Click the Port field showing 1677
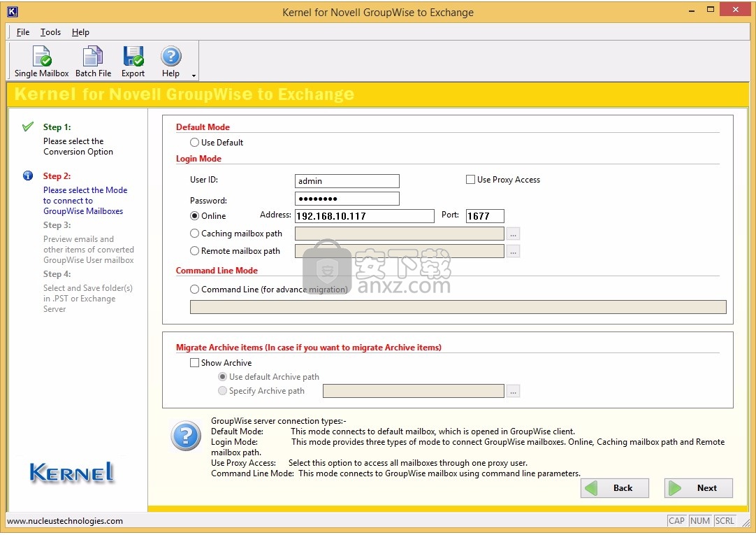The image size is (756, 535). click(x=485, y=216)
